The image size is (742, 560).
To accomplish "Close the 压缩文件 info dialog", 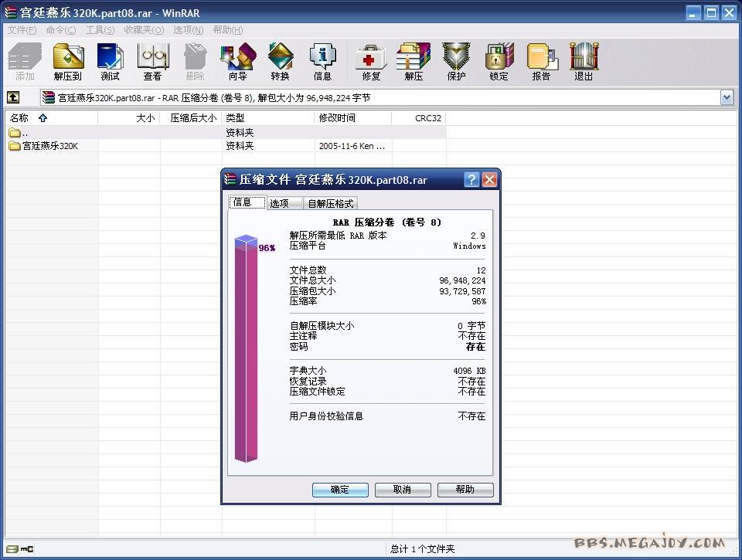I will 489,180.
